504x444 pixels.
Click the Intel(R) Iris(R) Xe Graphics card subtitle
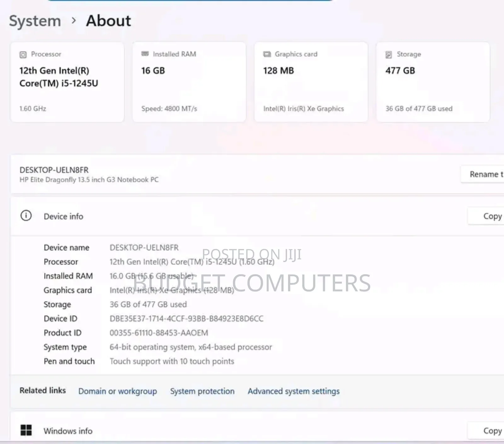[304, 108]
